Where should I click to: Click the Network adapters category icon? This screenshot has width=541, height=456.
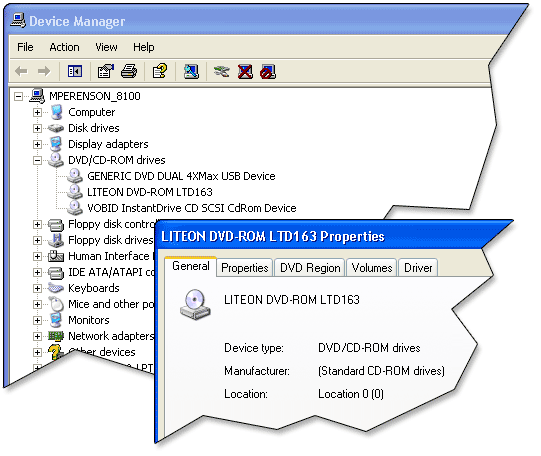(56, 336)
